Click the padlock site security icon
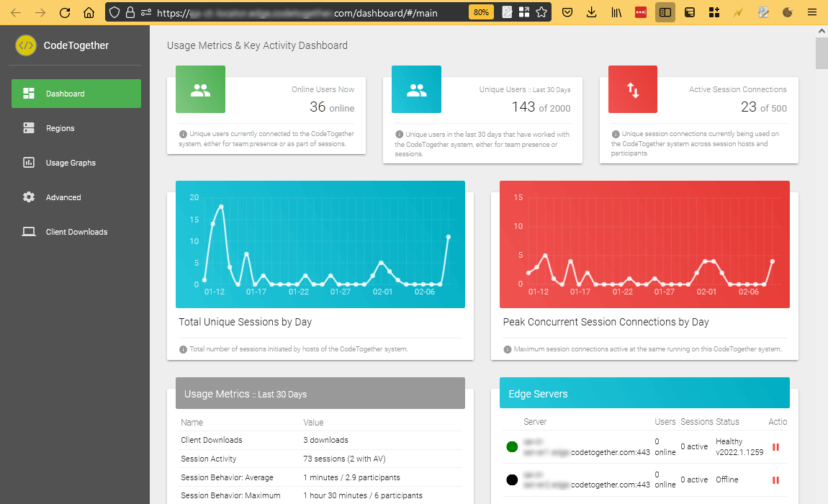Viewport: 828px width, 504px height. point(130,13)
